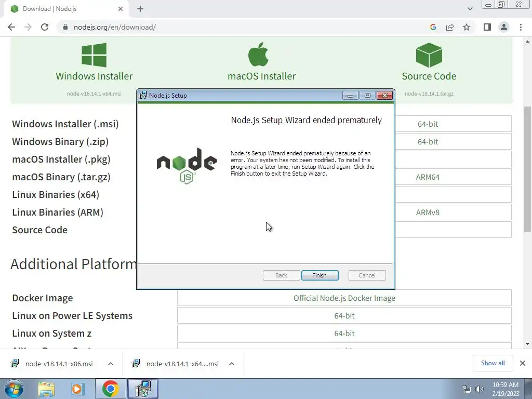The width and height of the screenshot is (532, 399).
Task: Click the 'Windows Binary (.zip)' row label
Action: pyautogui.click(x=60, y=141)
